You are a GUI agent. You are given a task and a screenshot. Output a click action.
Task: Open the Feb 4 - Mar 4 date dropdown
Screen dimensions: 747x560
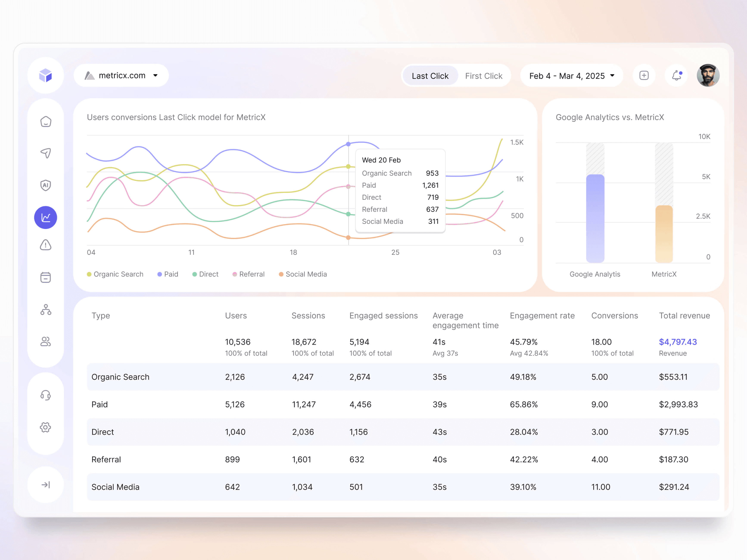[571, 76]
